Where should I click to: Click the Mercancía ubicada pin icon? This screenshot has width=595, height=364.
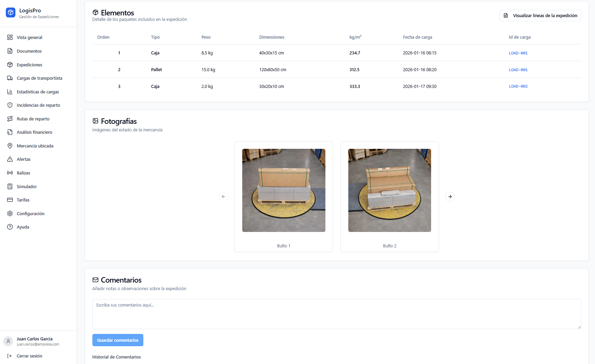point(10,146)
